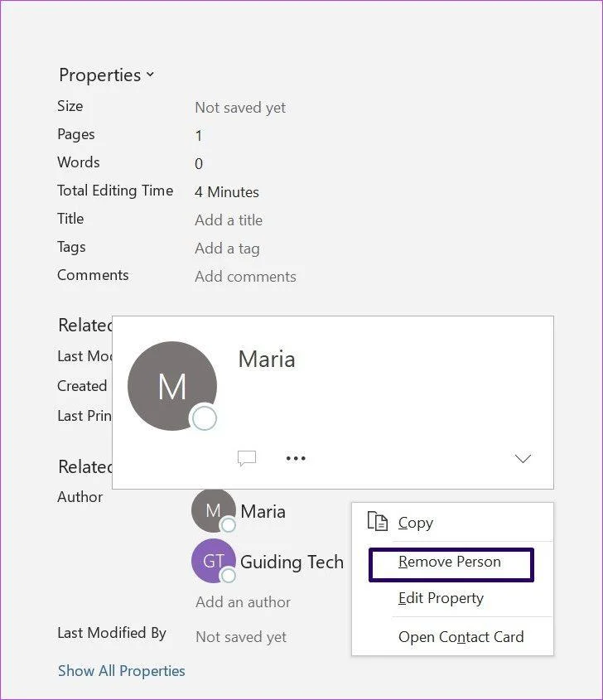This screenshot has height=700, width=603.
Task: Select Open Contact Card menu entry
Action: (x=452, y=636)
